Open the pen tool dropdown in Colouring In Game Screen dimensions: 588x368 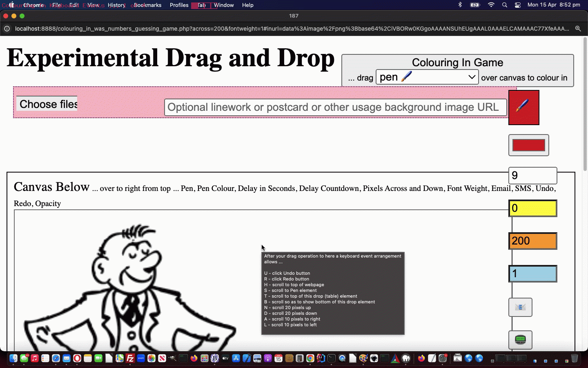click(x=426, y=77)
